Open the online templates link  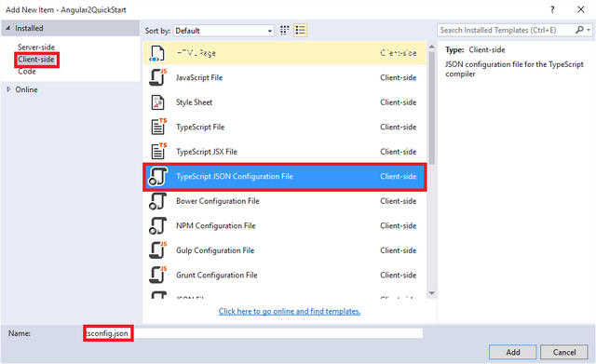tap(290, 311)
